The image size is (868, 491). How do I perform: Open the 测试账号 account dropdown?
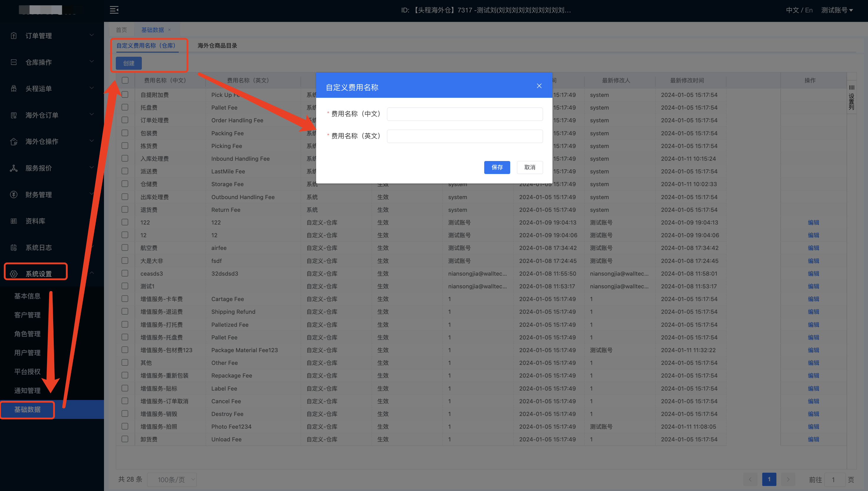point(837,10)
